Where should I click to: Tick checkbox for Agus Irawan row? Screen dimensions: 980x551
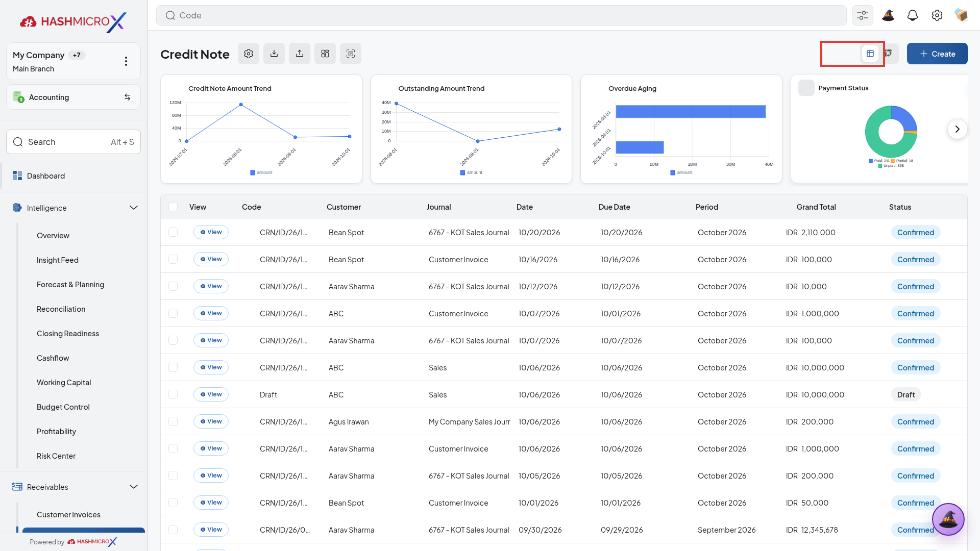pyautogui.click(x=173, y=421)
